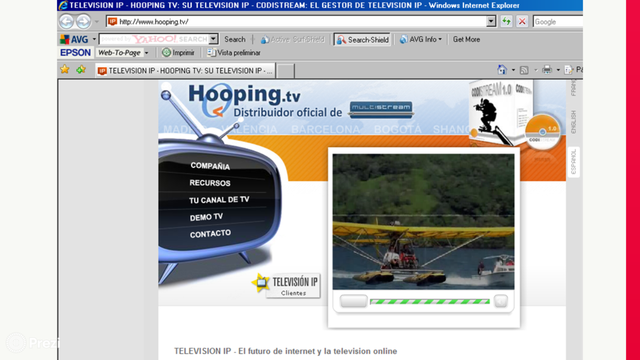
Task: Select the TELEVISION IP - HOOPING TV tab
Action: [185, 71]
